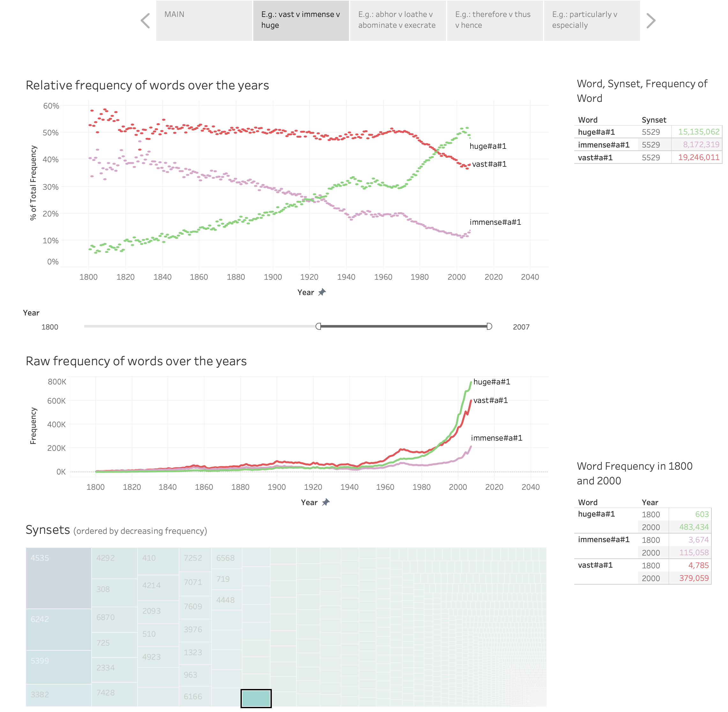Click the huge#a#1 label on raw frequency chart
This screenshot has width=728, height=712.
(491, 382)
